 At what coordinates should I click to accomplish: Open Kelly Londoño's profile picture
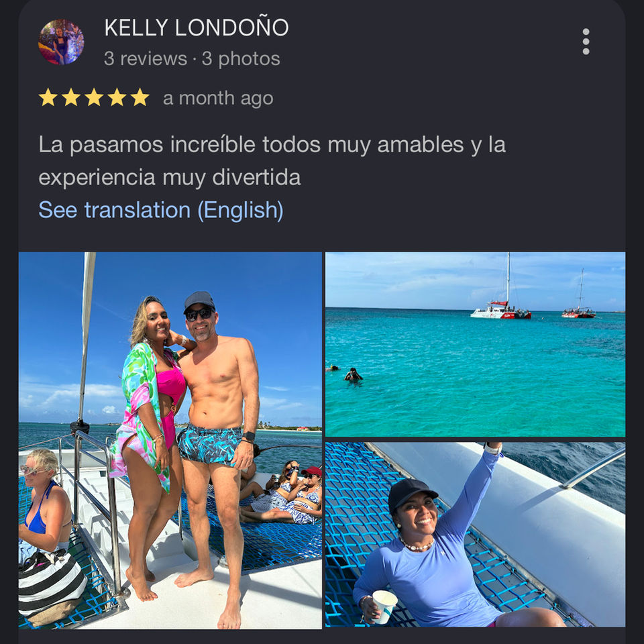61,42
